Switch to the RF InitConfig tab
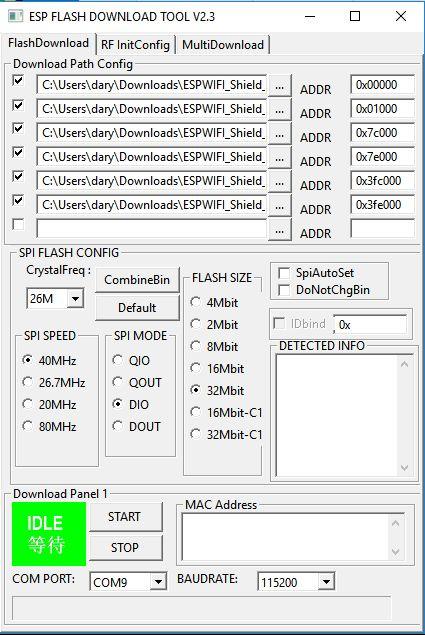Viewport: 425px width, 635px height. click(x=135, y=45)
